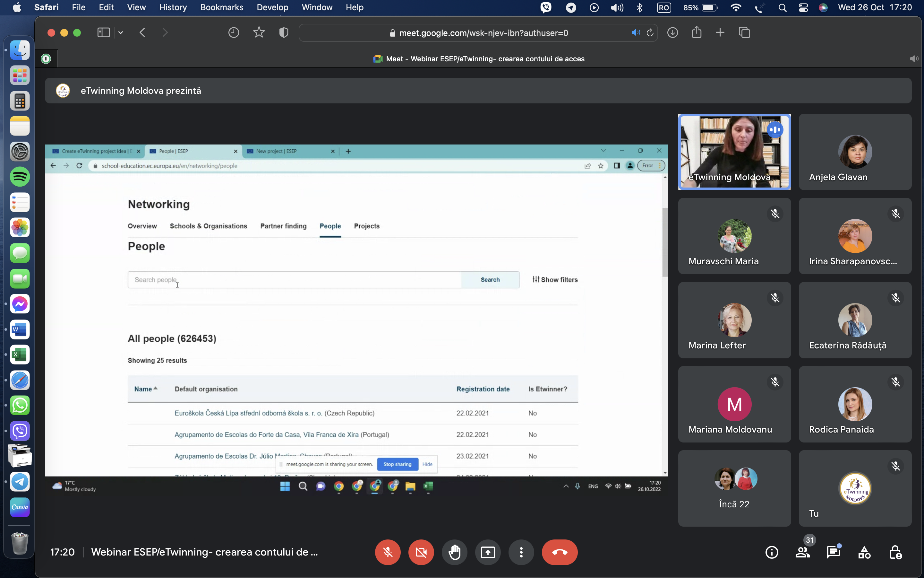
Task: Go back in Safari
Action: pyautogui.click(x=142, y=32)
